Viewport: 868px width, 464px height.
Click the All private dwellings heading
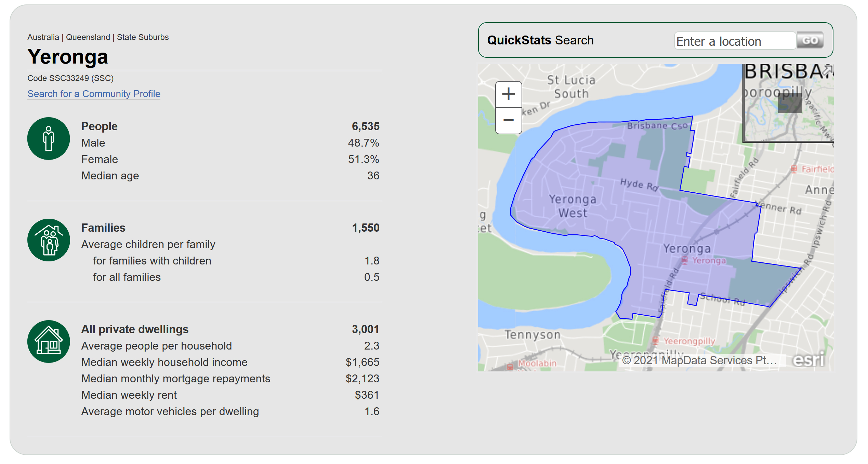coord(135,329)
